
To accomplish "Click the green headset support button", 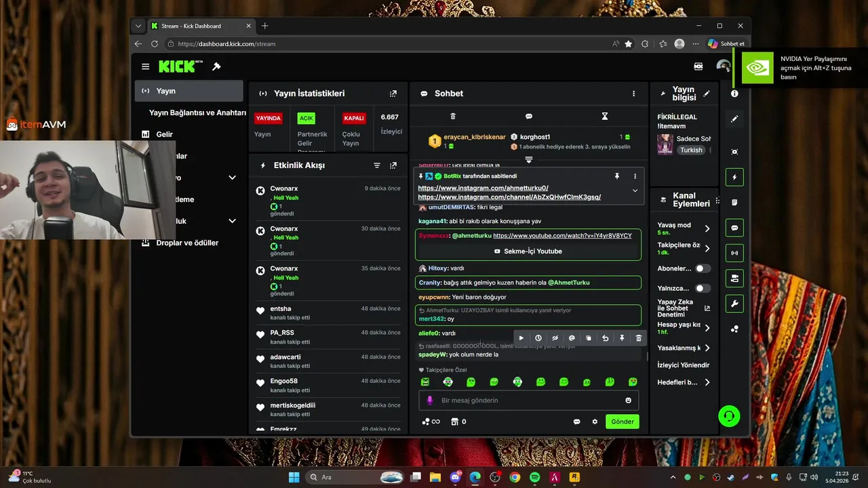I will click(x=729, y=415).
